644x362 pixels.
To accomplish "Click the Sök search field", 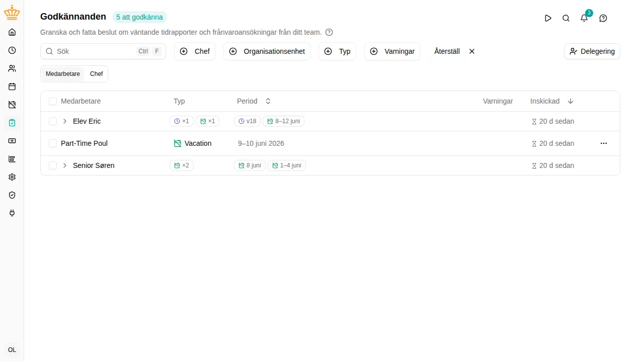I will pyautogui.click(x=103, y=51).
